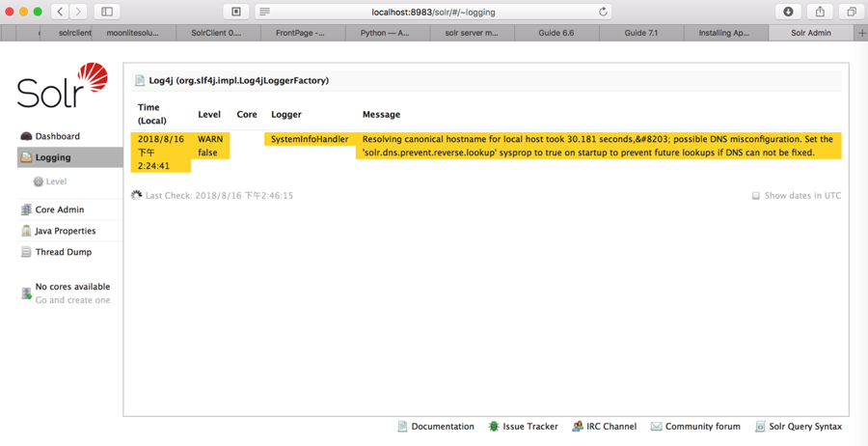The height and width of the screenshot is (446, 868).
Task: Open the IRC Channel link
Action: tap(611, 427)
